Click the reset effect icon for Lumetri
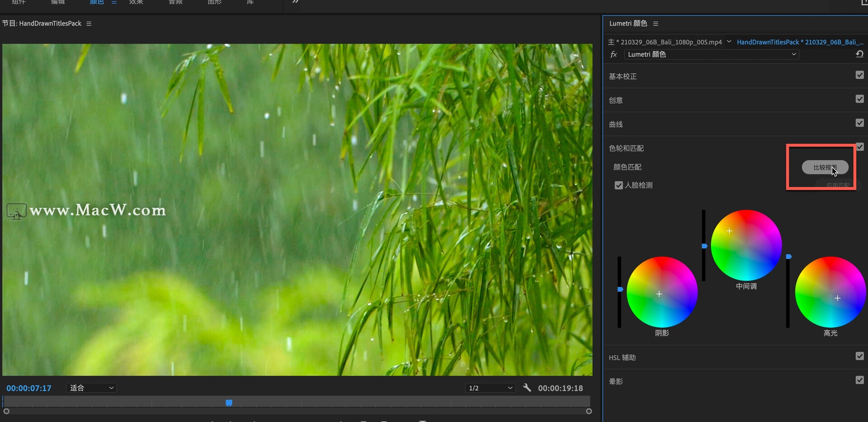The height and width of the screenshot is (422, 868). pyautogui.click(x=859, y=54)
